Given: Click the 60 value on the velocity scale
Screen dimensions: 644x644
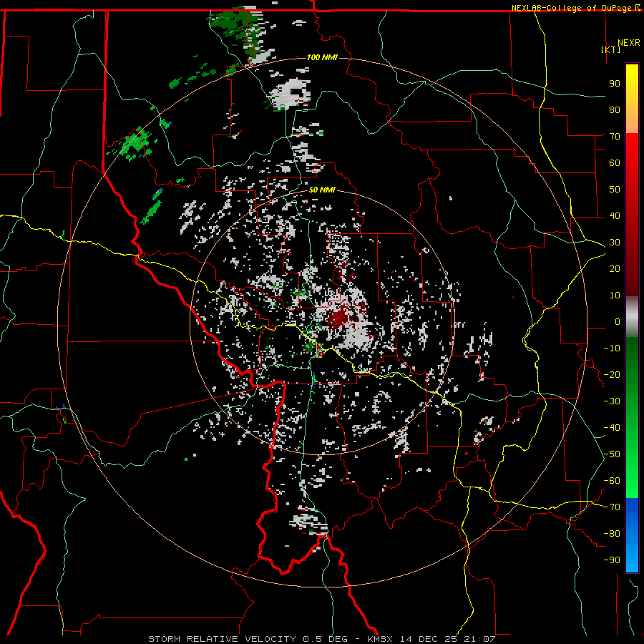Looking at the screenshot, I should click(615, 162).
